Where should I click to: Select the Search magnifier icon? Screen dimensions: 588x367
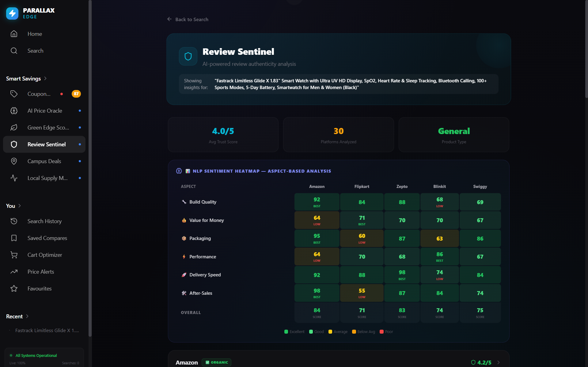point(14,51)
